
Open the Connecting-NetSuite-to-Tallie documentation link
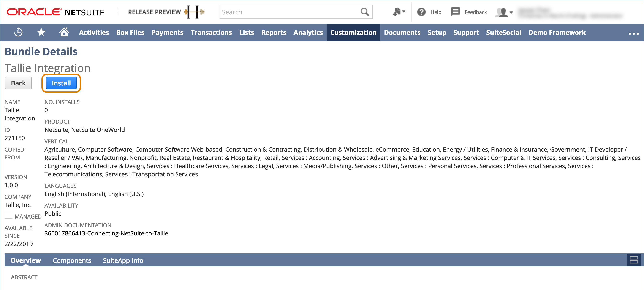click(x=106, y=233)
